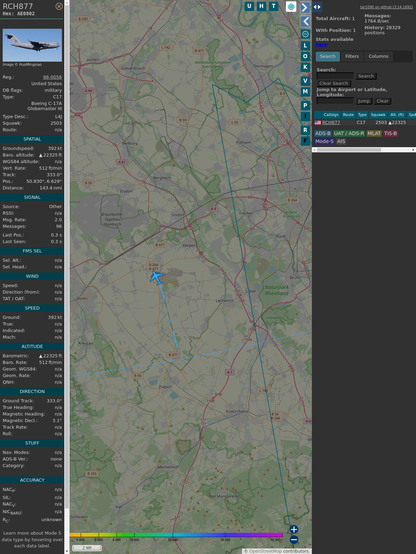Toggle the T map button
Image resolution: width=416 pixels, height=554 pixels.
tap(273, 6)
